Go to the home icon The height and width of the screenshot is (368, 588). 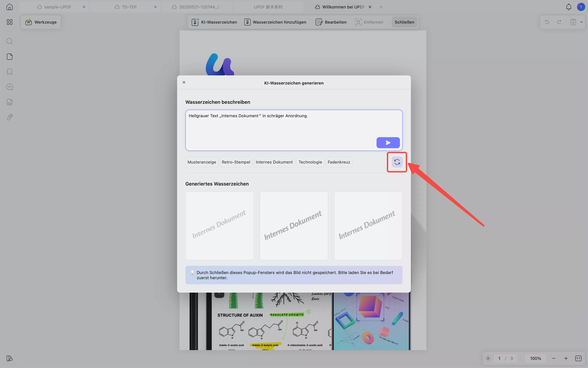click(x=9, y=7)
